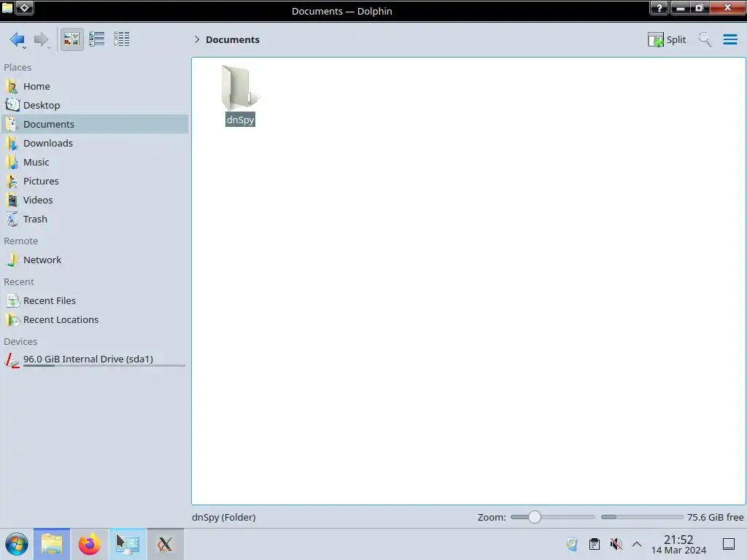Open Network under Remote

tap(95, 260)
